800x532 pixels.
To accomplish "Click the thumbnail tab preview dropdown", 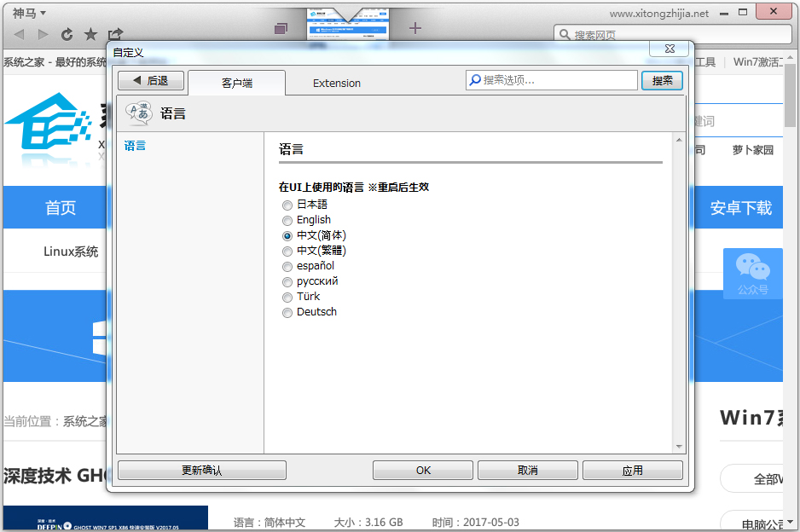I will [x=347, y=15].
